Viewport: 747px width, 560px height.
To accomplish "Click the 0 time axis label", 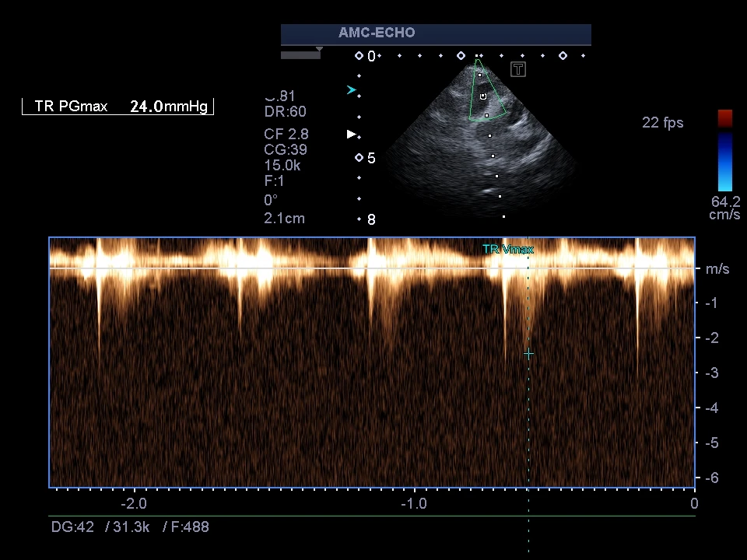I will (x=694, y=503).
